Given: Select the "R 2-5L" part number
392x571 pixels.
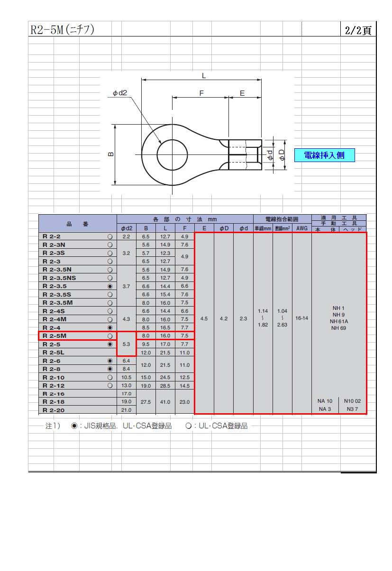Looking at the screenshot, I should pyautogui.click(x=53, y=353).
